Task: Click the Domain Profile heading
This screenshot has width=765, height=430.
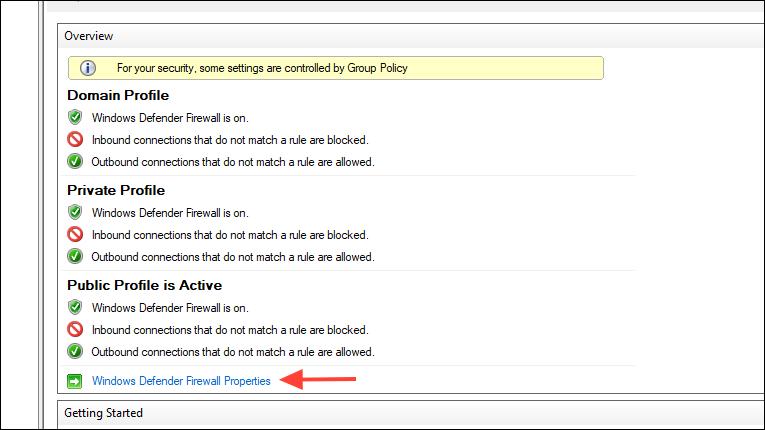Action: point(118,95)
